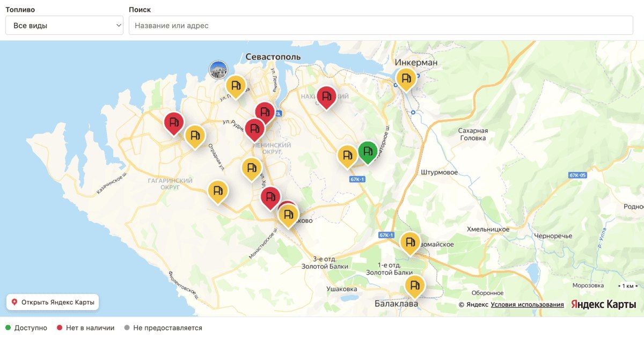644x338 pixels.
Task: Click the red station marker in Nakhimovsky district
Action: [326, 97]
